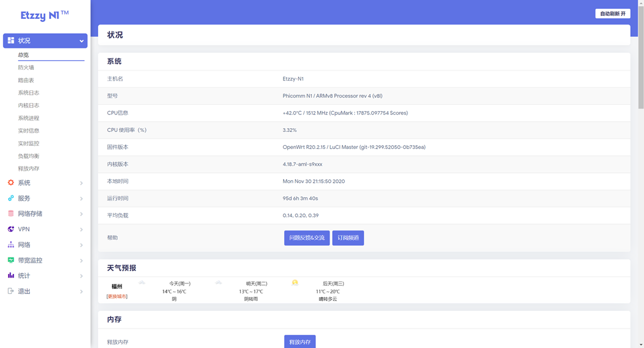The image size is (644, 348).
Task: Click the 状况 grid icon in sidebar
Action: click(11, 40)
